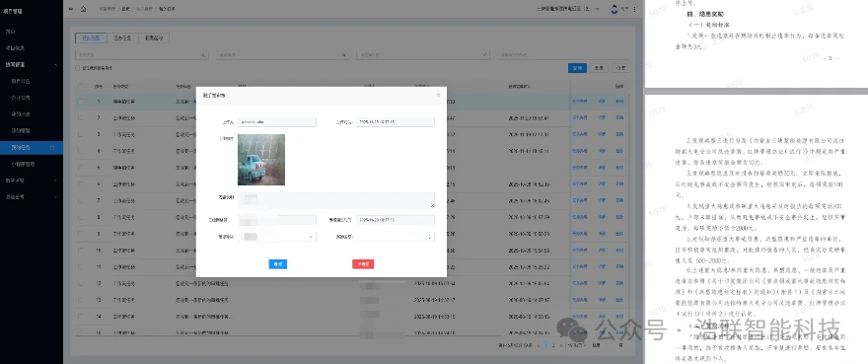The height and width of the screenshot is (364, 868).
Task: Select the checkbox for table row 8
Action: coord(81,217)
